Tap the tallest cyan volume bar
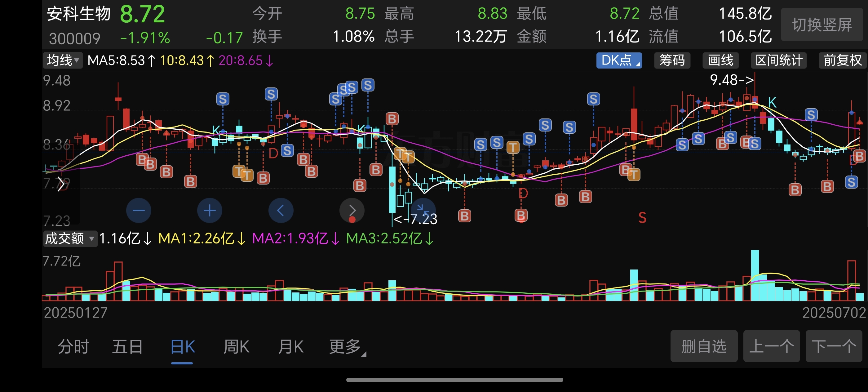The height and width of the screenshot is (392, 868). pyautogui.click(x=755, y=275)
